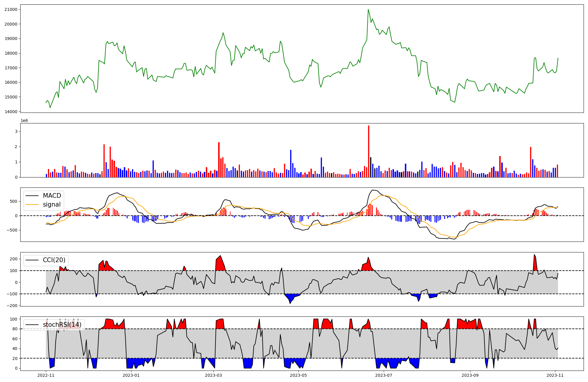Click the 14000 price axis label

(11, 112)
